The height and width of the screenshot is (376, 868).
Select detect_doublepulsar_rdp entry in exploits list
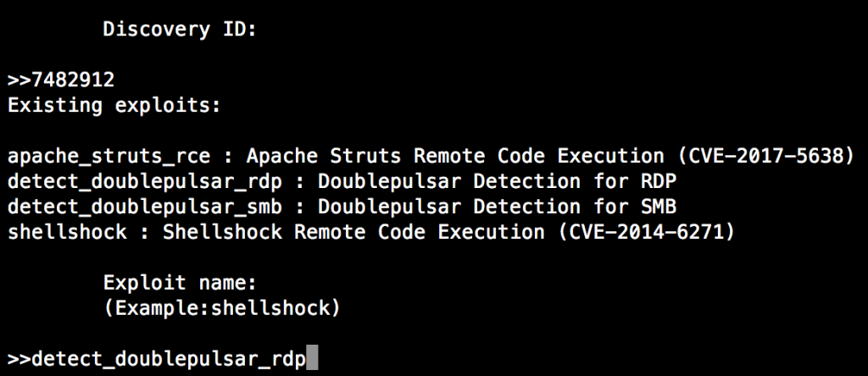[x=145, y=182]
